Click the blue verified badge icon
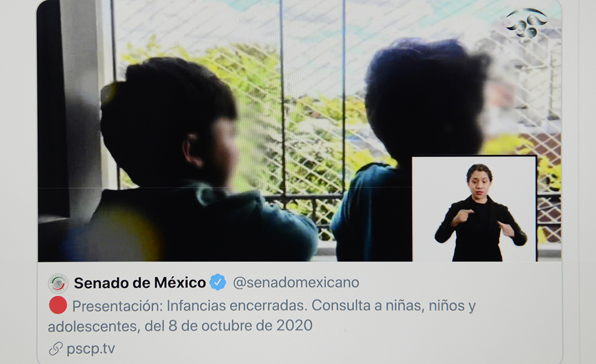This screenshot has width=596, height=364. pyautogui.click(x=218, y=282)
